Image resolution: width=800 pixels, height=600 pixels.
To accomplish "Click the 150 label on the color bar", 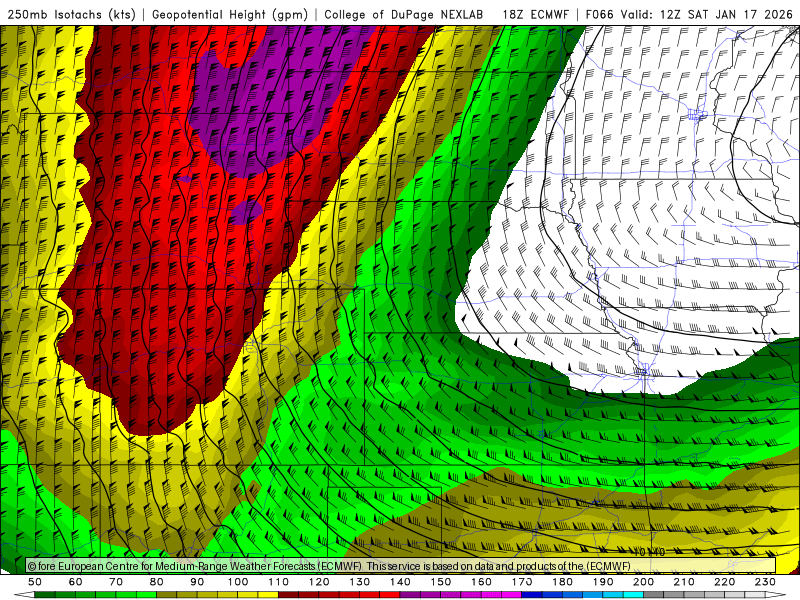I will tap(441, 582).
